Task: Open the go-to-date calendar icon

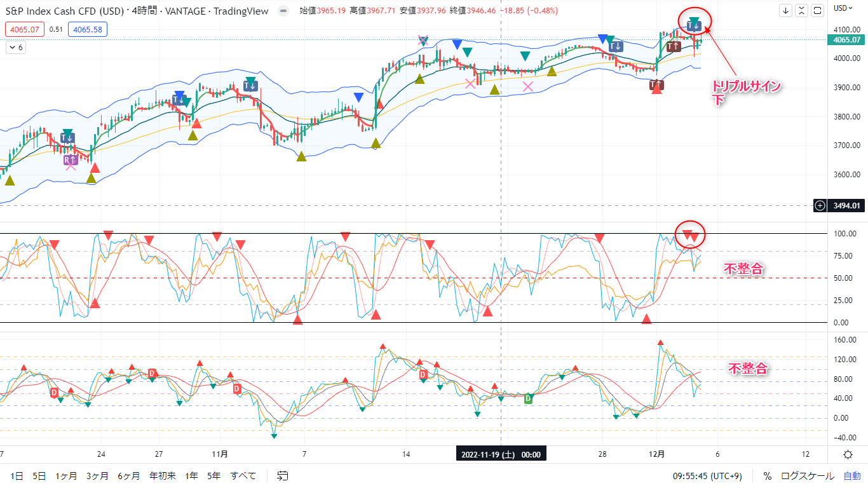Action: (283, 475)
